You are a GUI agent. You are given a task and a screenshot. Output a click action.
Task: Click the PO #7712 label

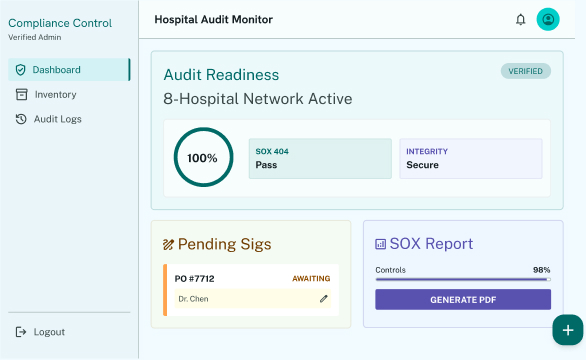(194, 279)
